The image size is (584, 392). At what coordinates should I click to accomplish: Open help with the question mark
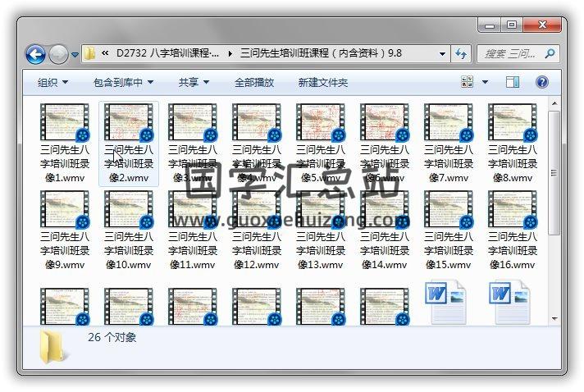542,82
